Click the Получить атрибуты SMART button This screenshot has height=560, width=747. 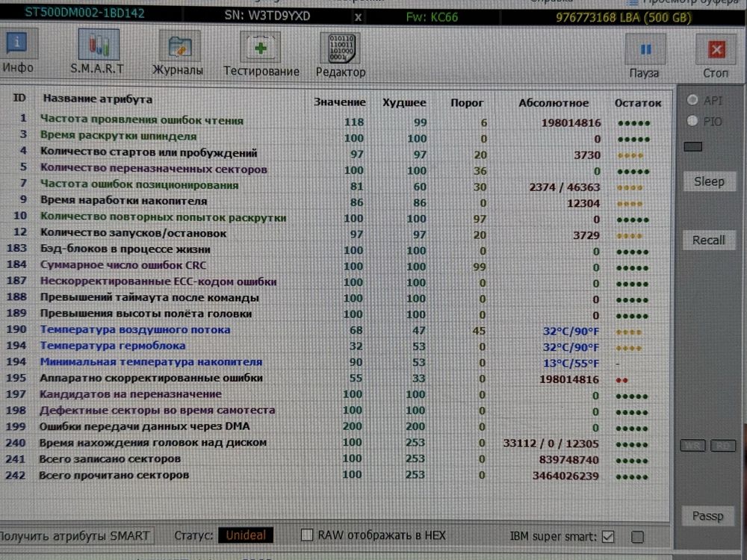75,535
